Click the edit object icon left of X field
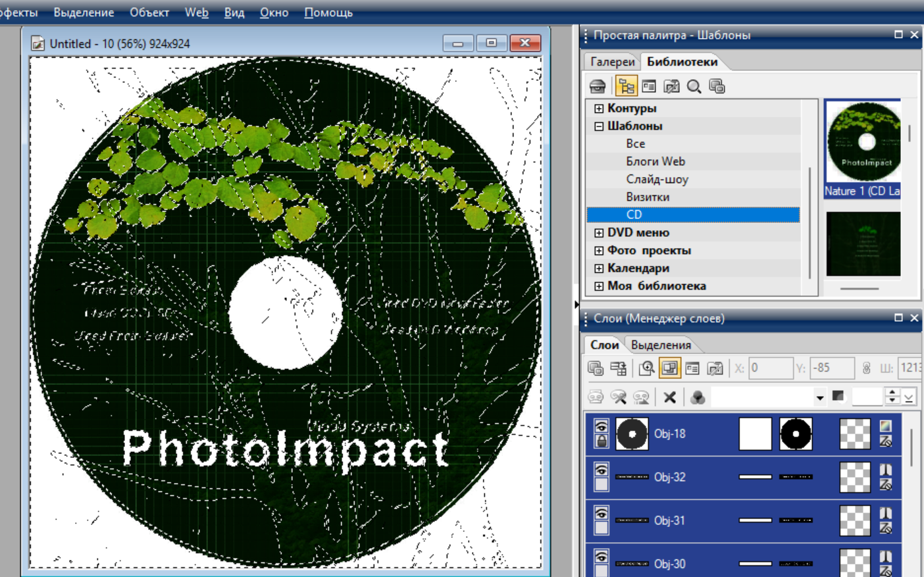Image resolution: width=924 pixels, height=577 pixels. click(715, 368)
